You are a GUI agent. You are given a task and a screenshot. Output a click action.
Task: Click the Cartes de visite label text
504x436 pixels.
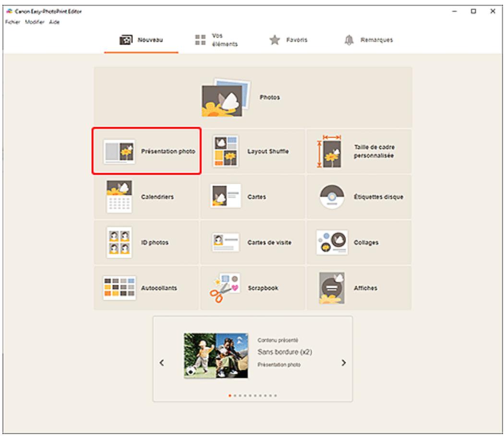[269, 242]
